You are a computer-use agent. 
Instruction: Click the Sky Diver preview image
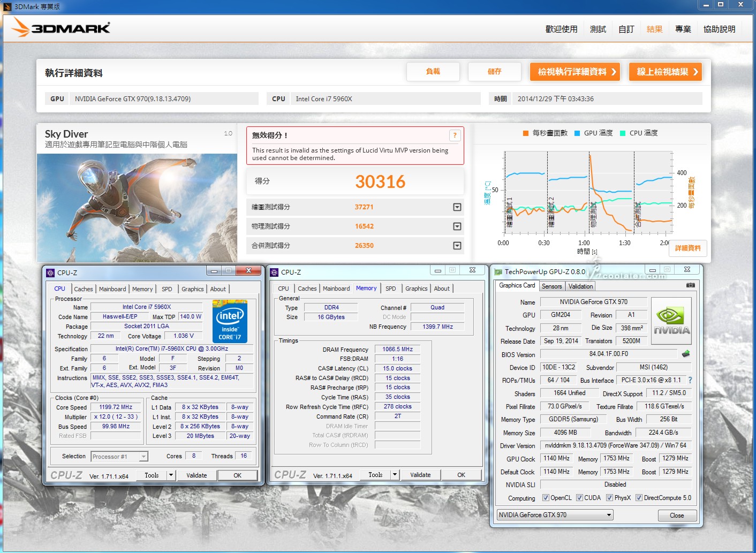pyautogui.click(x=137, y=208)
